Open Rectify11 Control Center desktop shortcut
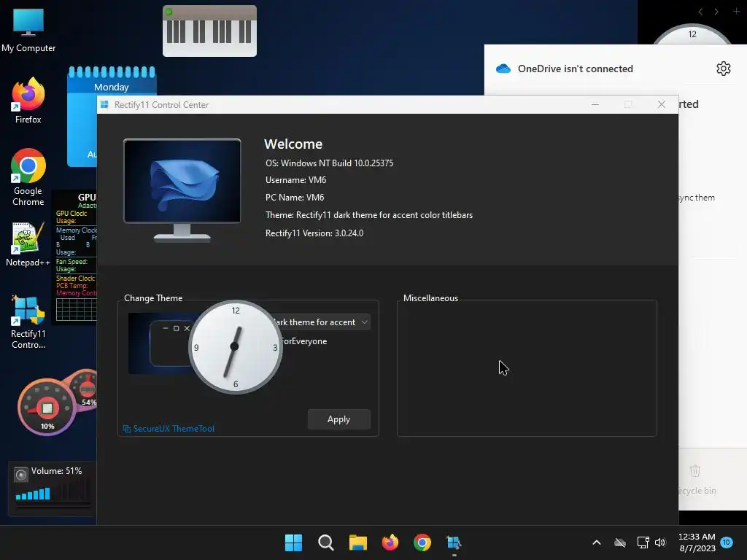This screenshot has width=747, height=560. [28, 322]
